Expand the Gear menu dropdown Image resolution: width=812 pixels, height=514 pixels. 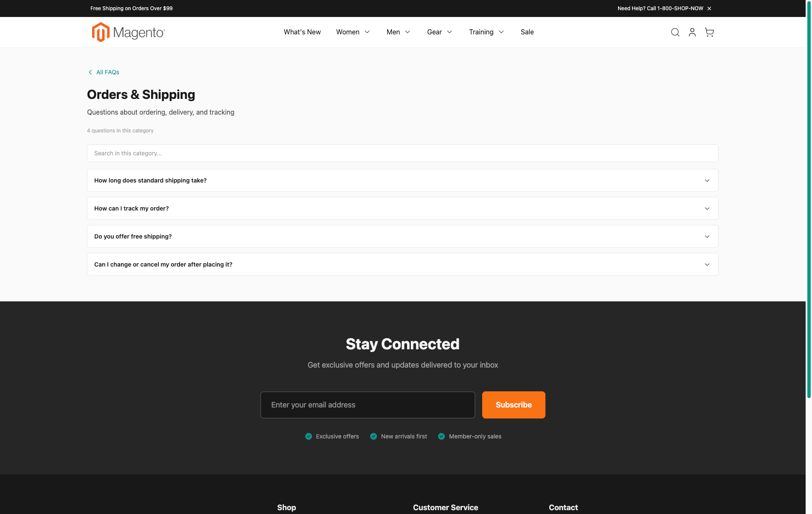click(x=439, y=32)
